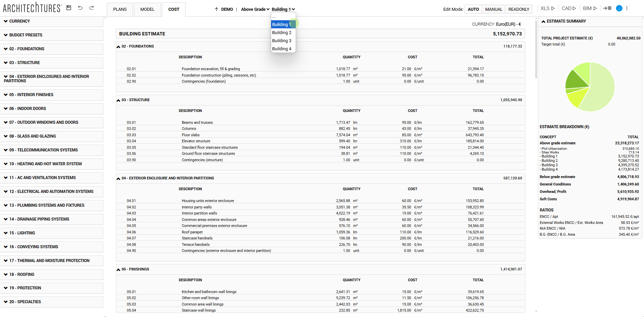Switch to the PLANS tab
Screen dimensions: 644x317
(x=120, y=9)
